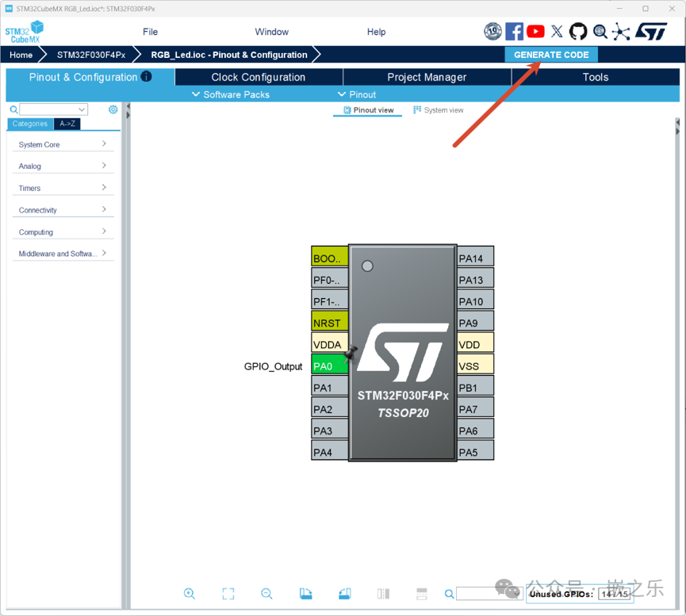Switch to System view
The image size is (686, 616).
click(x=439, y=110)
